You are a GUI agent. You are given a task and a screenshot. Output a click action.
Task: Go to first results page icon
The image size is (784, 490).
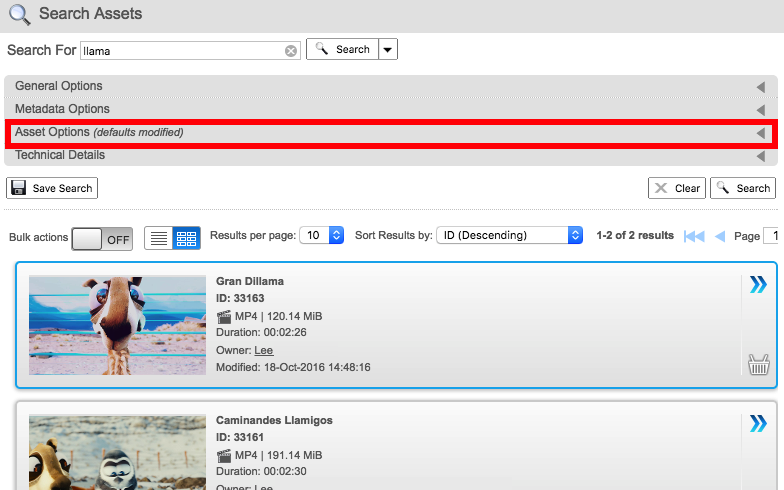point(694,236)
